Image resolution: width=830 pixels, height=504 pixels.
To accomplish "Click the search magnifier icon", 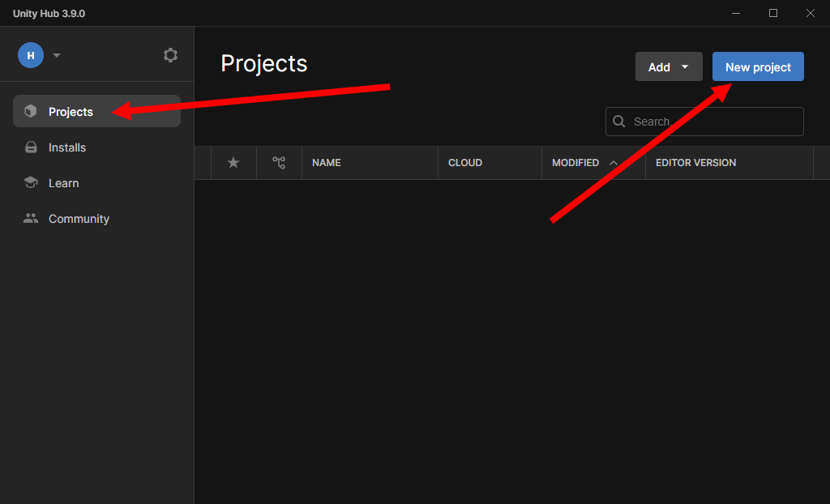I will point(618,122).
